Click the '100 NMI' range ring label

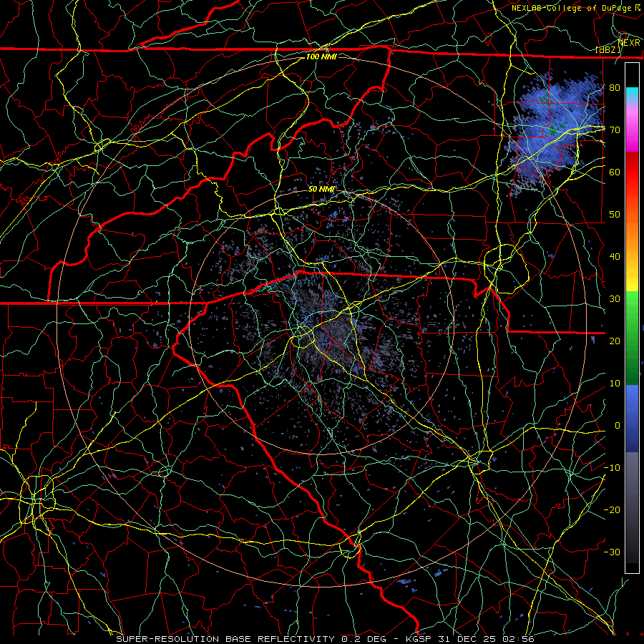tap(321, 57)
